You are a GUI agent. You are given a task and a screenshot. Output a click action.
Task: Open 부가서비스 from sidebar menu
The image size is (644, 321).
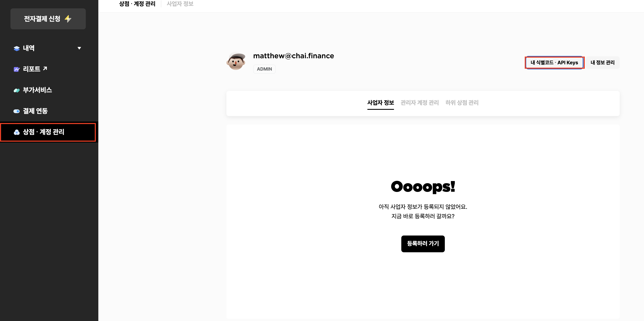coord(48,90)
